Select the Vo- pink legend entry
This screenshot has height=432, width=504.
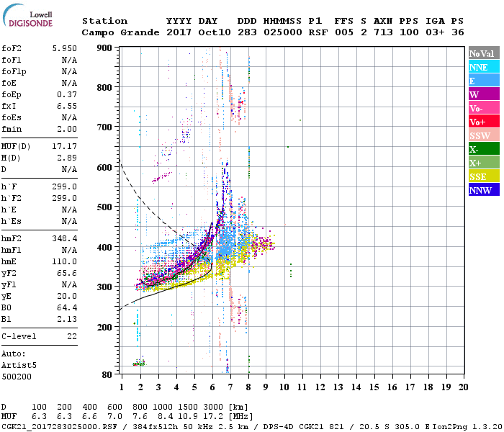tap(483, 108)
